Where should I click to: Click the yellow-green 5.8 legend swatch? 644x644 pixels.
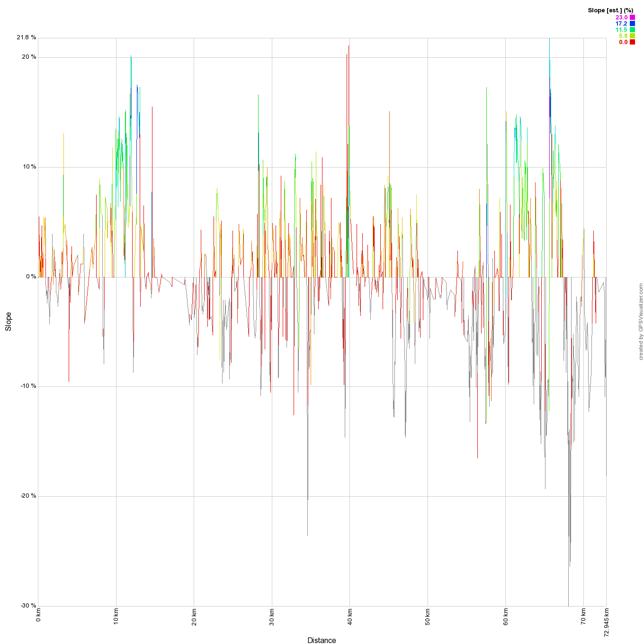(632, 36)
